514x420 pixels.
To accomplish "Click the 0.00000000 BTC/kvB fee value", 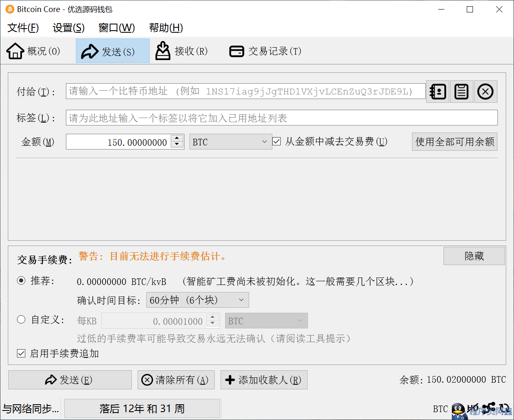I will click(x=121, y=282).
